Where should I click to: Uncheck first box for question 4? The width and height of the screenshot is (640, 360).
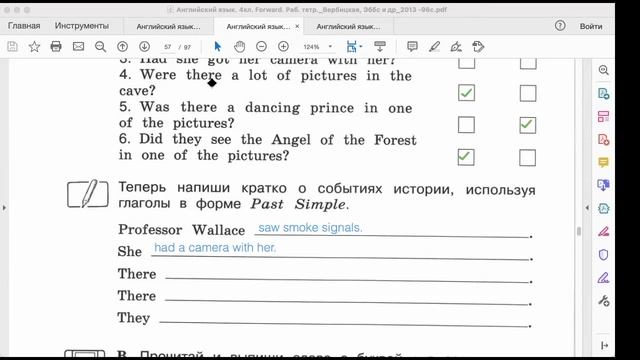466,93
